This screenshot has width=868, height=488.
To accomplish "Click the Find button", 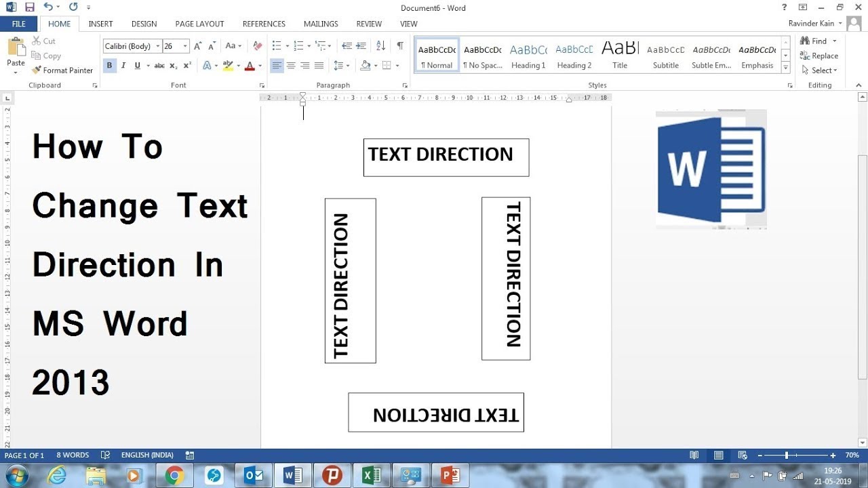I will 813,41.
